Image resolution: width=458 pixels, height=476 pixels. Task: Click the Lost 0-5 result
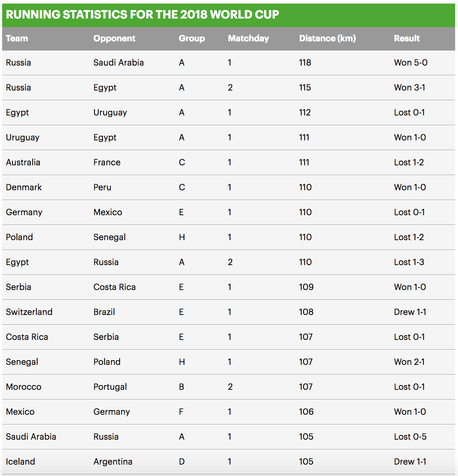point(410,436)
